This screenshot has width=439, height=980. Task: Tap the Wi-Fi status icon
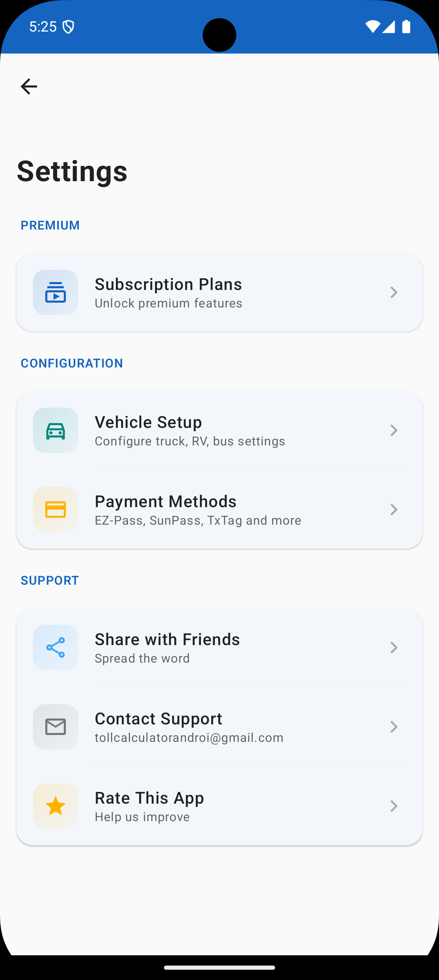tap(372, 27)
